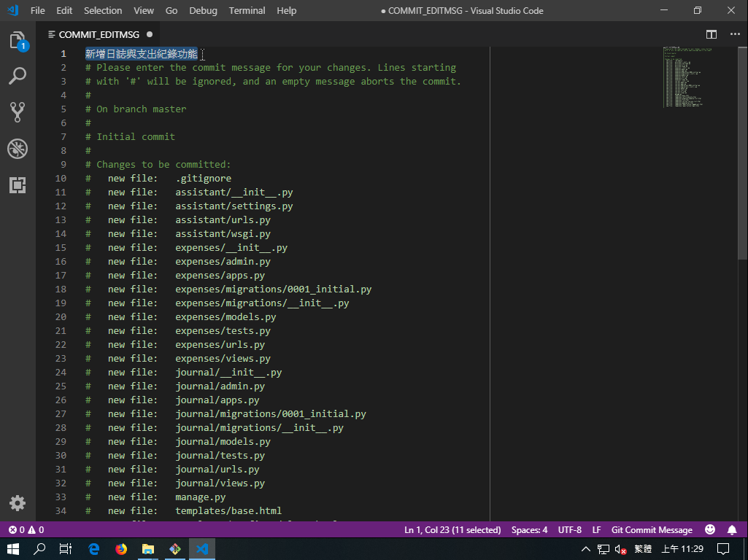Open Firefox from the Windows taskbar
The image size is (748, 560).
[121, 548]
